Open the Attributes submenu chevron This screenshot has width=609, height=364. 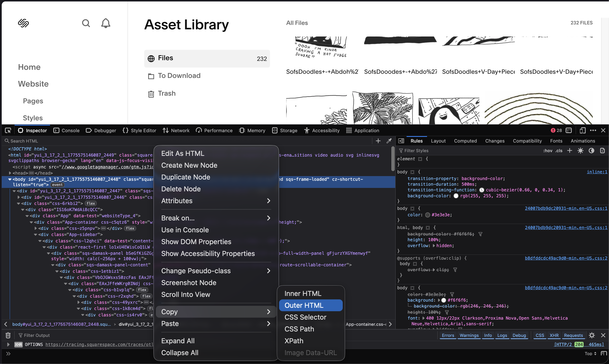click(x=268, y=201)
